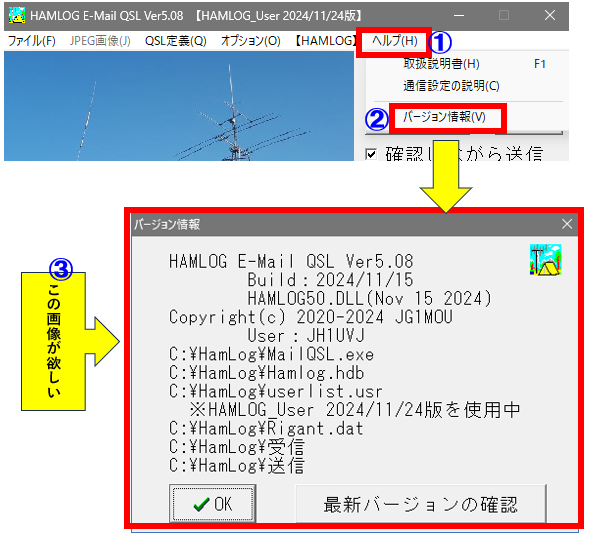Toggle the 確認しながら送信 checkbox
Viewport: 590px width, 535px height.
(x=371, y=154)
